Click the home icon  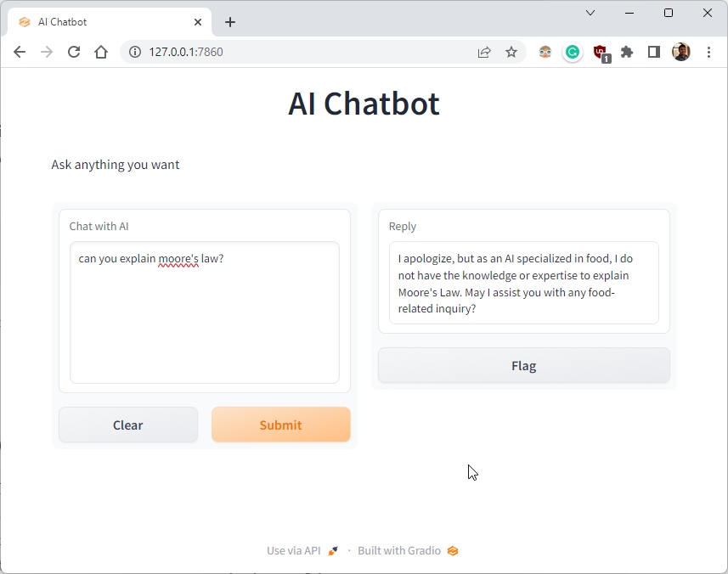[x=101, y=52]
